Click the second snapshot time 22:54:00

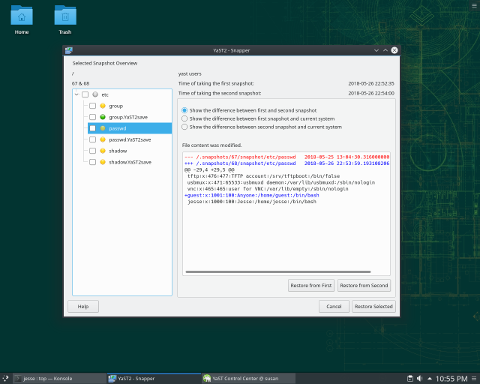[x=371, y=93]
